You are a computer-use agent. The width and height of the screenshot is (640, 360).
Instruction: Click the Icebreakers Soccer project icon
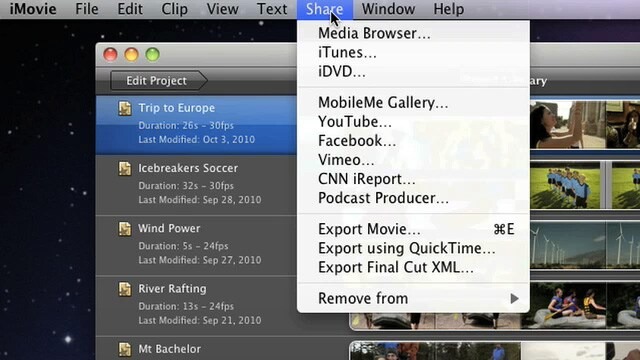click(125, 168)
